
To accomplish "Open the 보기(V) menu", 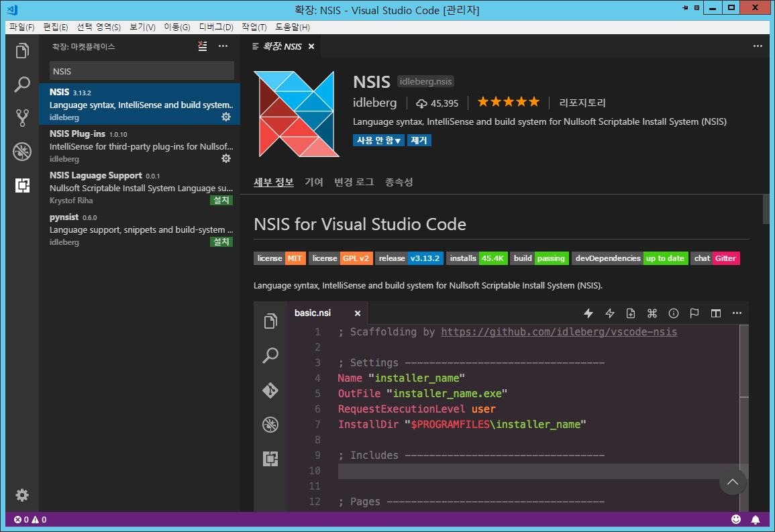I will [x=142, y=27].
